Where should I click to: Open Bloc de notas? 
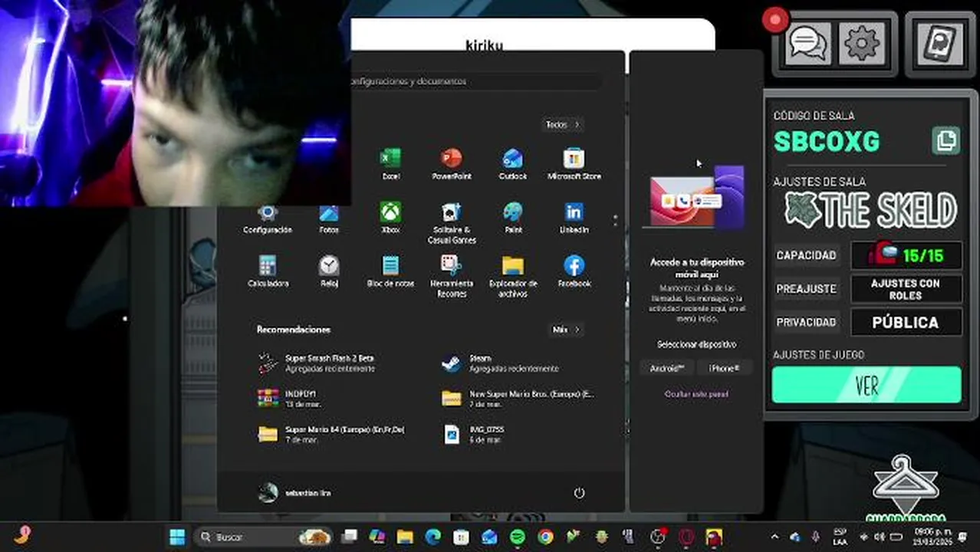[x=390, y=271]
